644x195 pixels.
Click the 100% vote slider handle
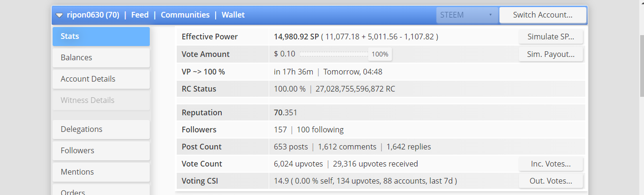[380, 54]
